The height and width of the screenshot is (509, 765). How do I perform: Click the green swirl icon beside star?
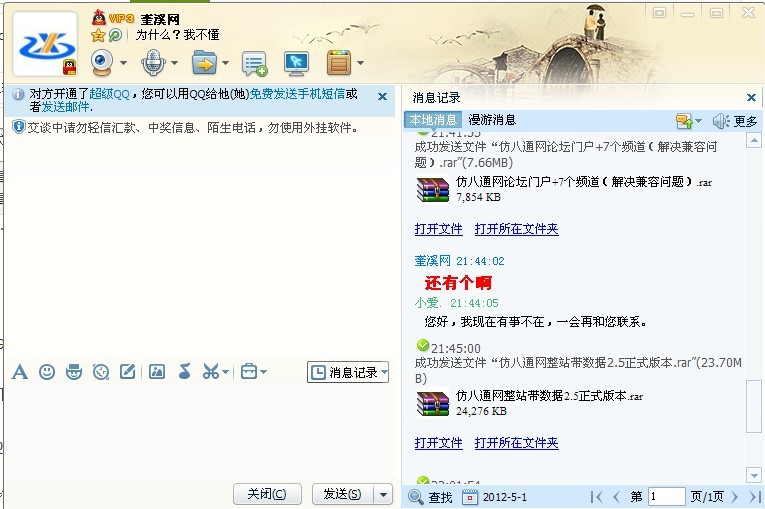[115, 35]
